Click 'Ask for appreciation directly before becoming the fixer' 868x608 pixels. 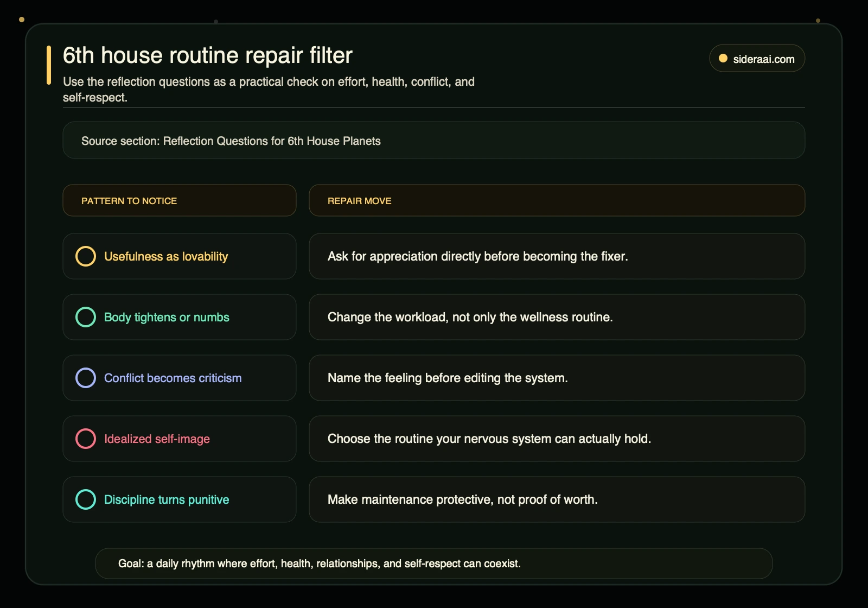tap(477, 256)
